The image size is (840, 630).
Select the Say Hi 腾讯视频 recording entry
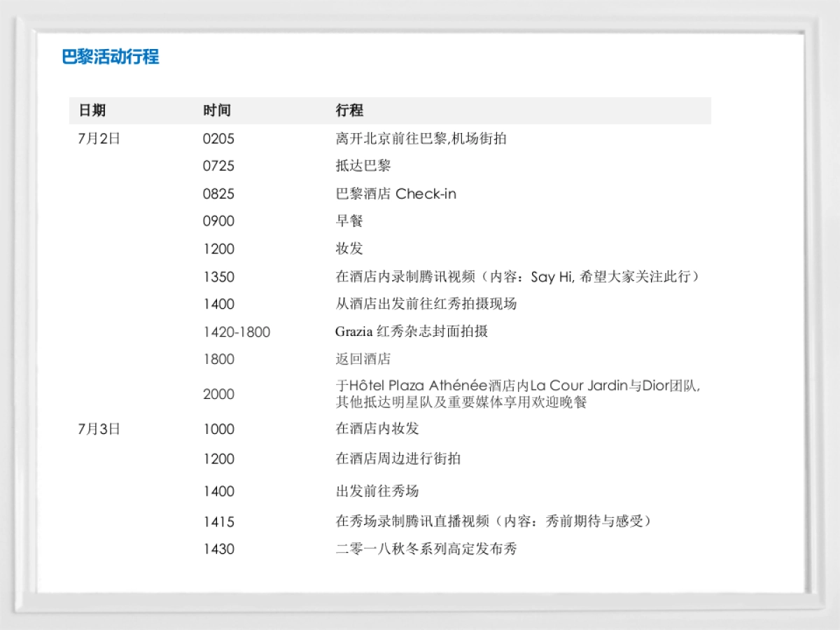518,276
